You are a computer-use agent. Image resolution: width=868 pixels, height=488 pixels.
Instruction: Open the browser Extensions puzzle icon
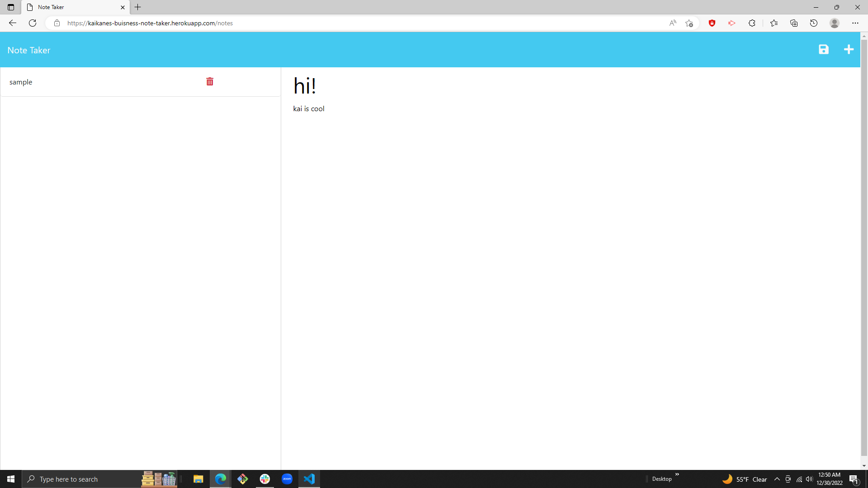[752, 23]
